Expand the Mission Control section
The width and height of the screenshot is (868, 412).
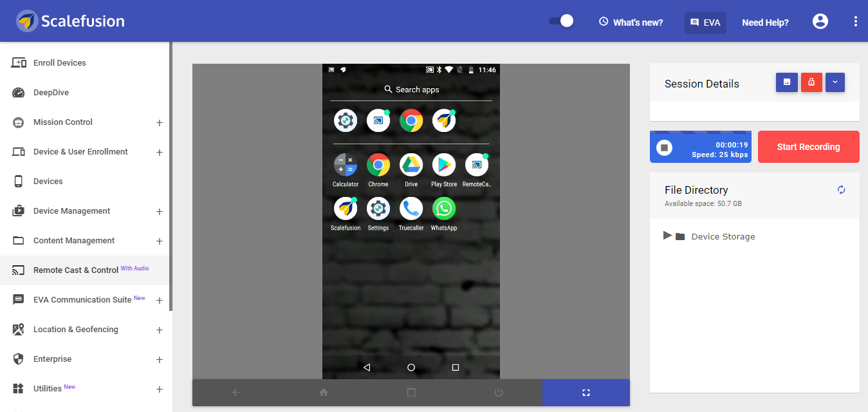[160, 123]
